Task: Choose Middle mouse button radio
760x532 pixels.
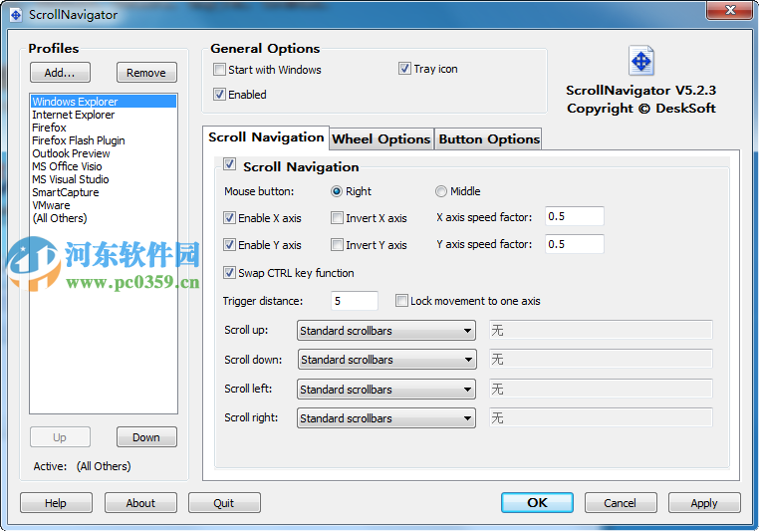Action: click(440, 191)
